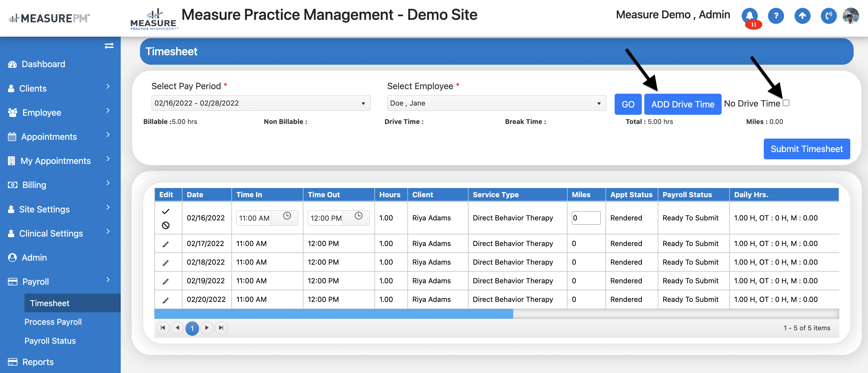Open Process Payroll in the sidebar
Image resolution: width=868 pixels, height=373 pixels.
click(x=53, y=322)
